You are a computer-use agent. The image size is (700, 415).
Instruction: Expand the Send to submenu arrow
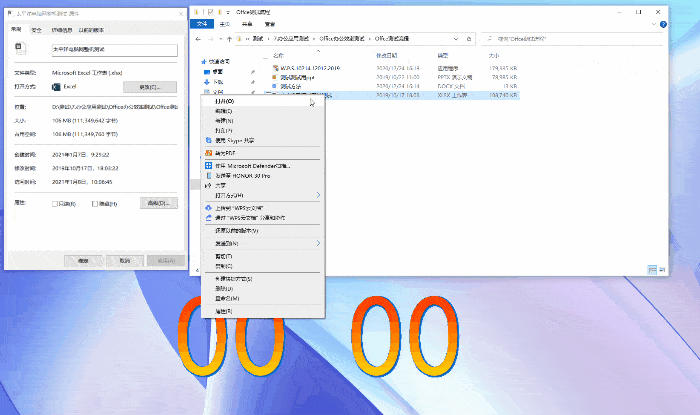click(x=318, y=243)
